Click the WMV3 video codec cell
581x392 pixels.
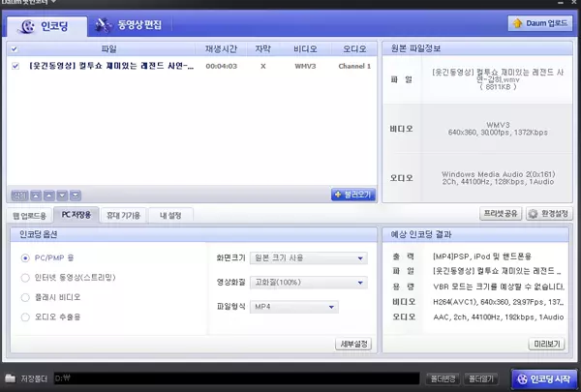pyautogui.click(x=305, y=66)
